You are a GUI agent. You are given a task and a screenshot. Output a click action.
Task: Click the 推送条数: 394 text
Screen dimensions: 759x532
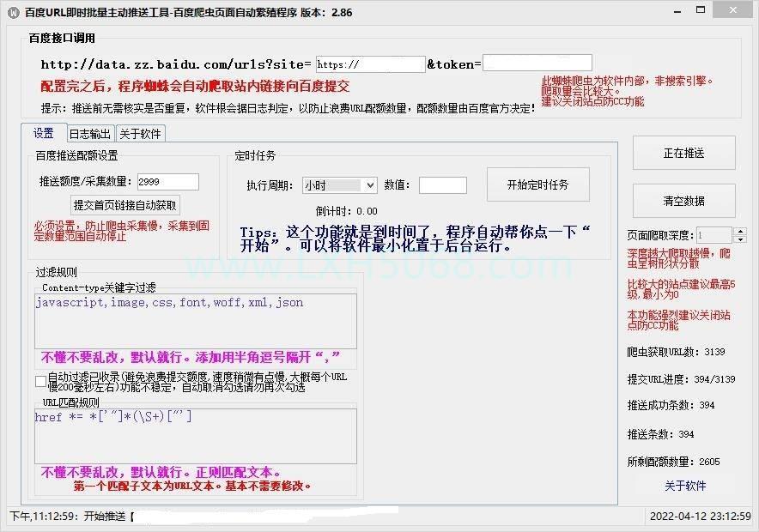(x=661, y=434)
